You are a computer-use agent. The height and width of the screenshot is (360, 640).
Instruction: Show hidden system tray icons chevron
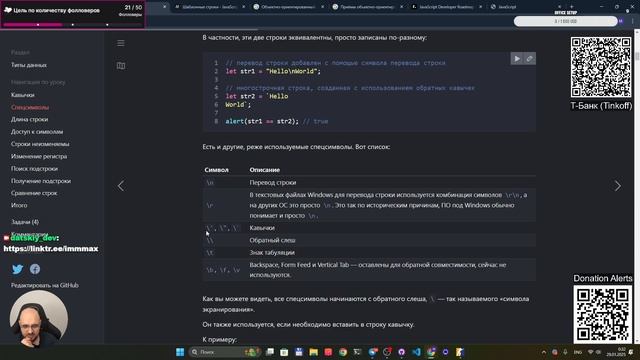tap(544, 352)
